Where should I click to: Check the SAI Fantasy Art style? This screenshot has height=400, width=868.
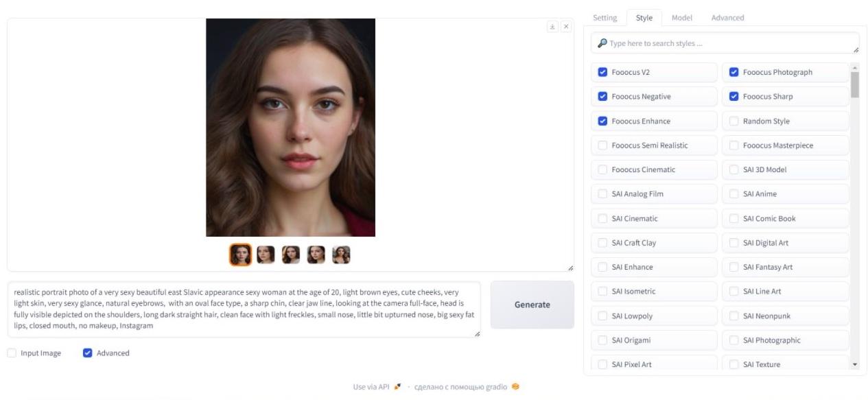point(734,267)
